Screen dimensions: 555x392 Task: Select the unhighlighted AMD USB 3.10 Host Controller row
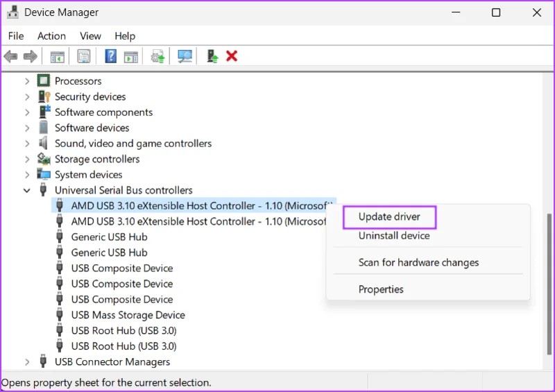pos(198,221)
